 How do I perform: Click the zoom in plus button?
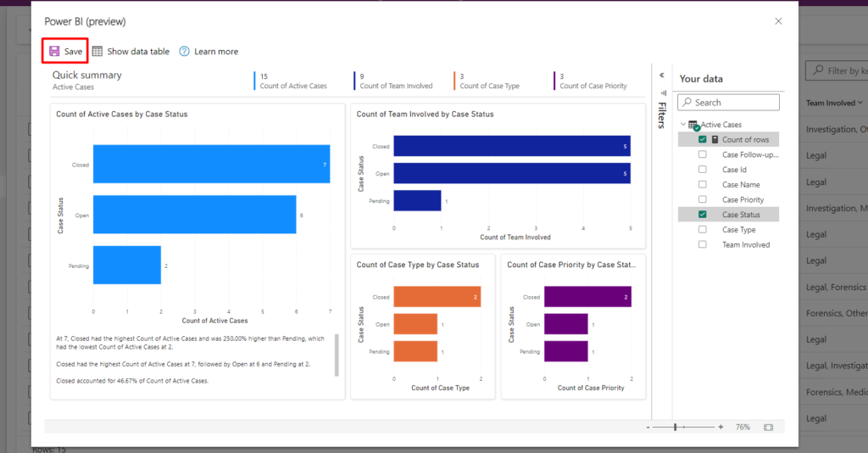point(721,427)
